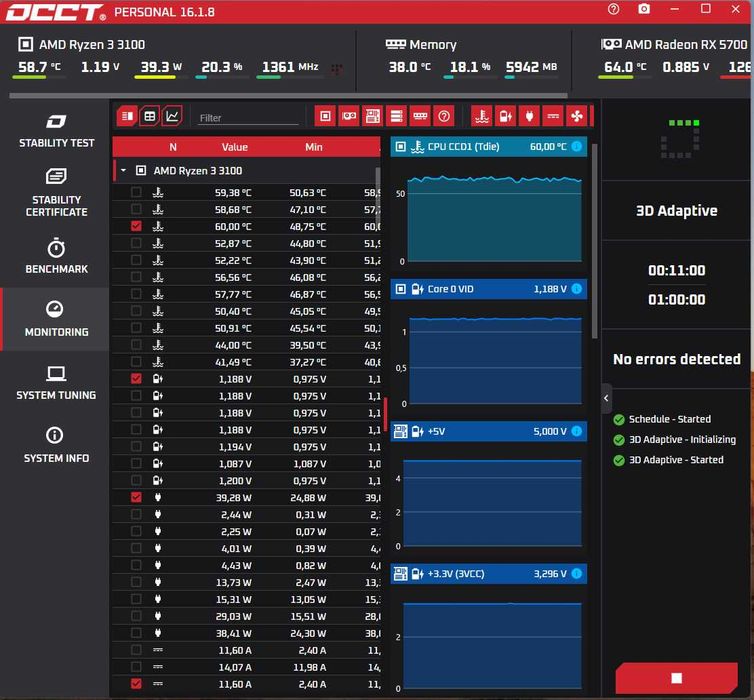The image size is (754, 700).
Task: Toggle power readings plug filter icon
Action: click(x=529, y=116)
